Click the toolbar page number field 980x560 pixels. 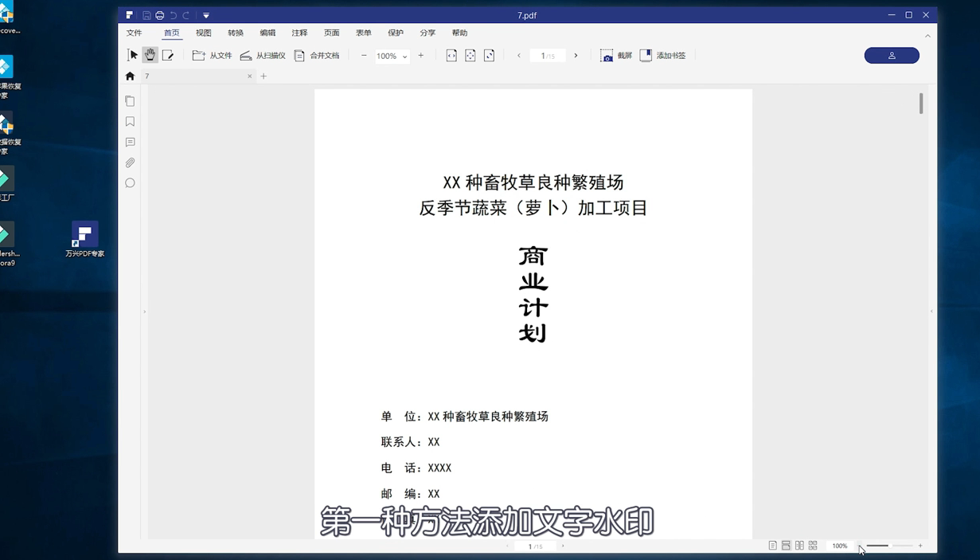point(548,56)
